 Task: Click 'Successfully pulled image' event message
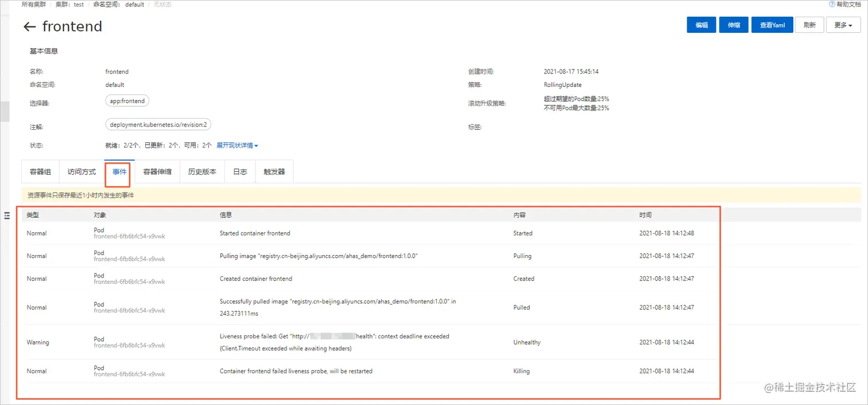tap(338, 307)
